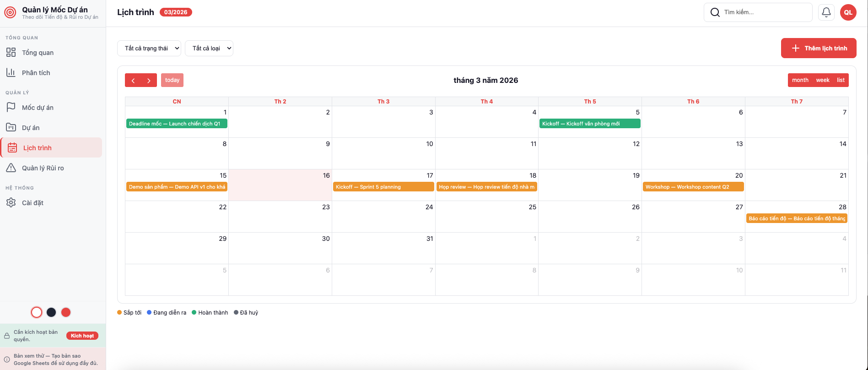
Task: Go to previous month with left chevron
Action: pos(133,80)
